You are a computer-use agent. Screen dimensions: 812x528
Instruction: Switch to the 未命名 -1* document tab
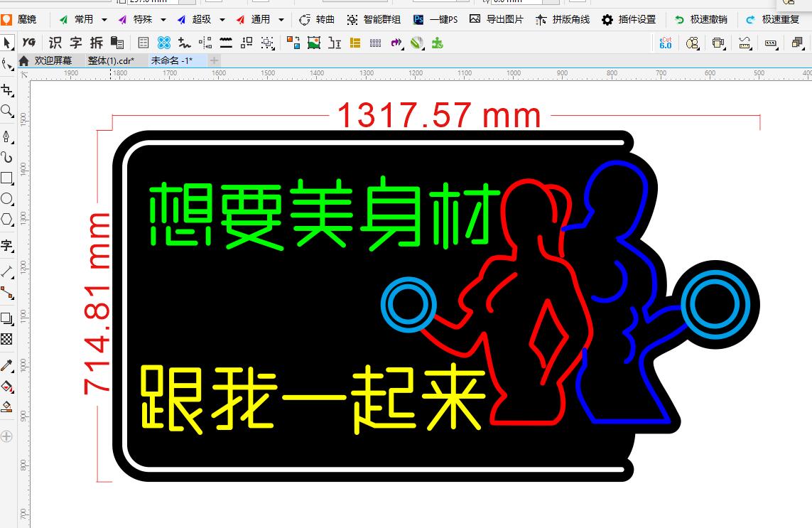coord(171,60)
